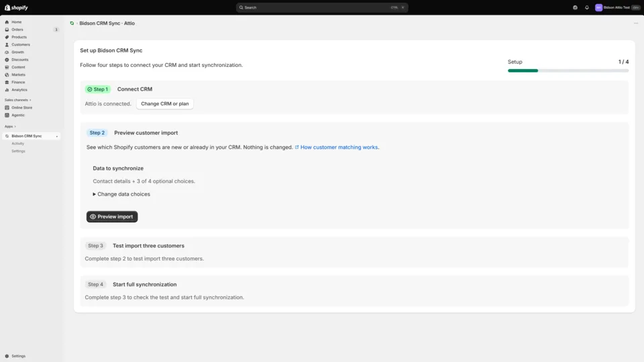644x362 pixels.
Task: Click the Discounts icon
Action: click(x=7, y=60)
